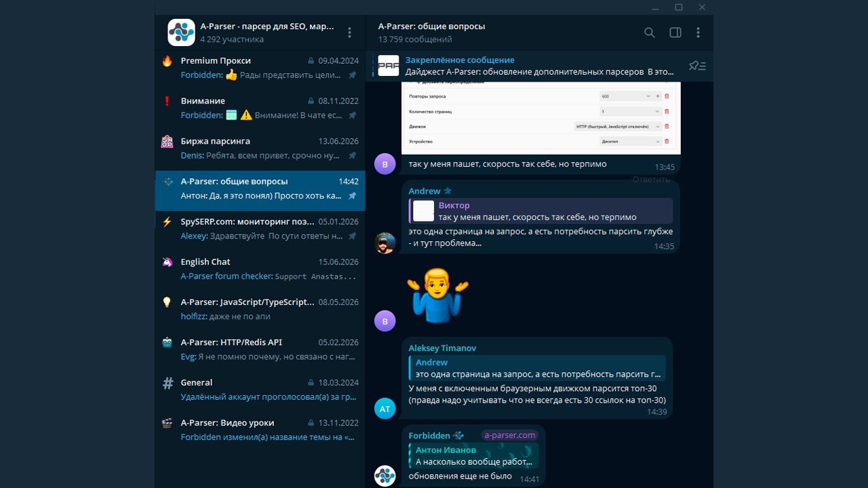The width and height of the screenshot is (868, 488).
Task: Click the unicorn icon of English Chat
Action: (167, 262)
